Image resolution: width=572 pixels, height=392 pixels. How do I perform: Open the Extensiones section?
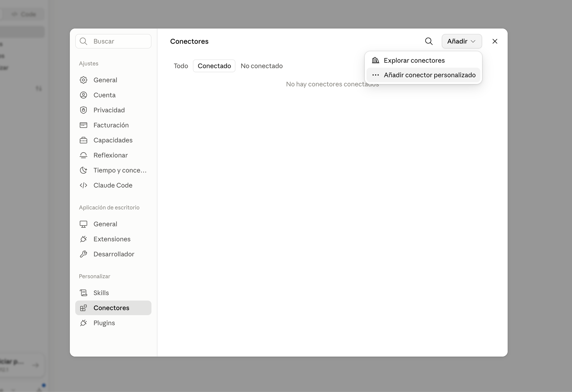[x=113, y=239]
